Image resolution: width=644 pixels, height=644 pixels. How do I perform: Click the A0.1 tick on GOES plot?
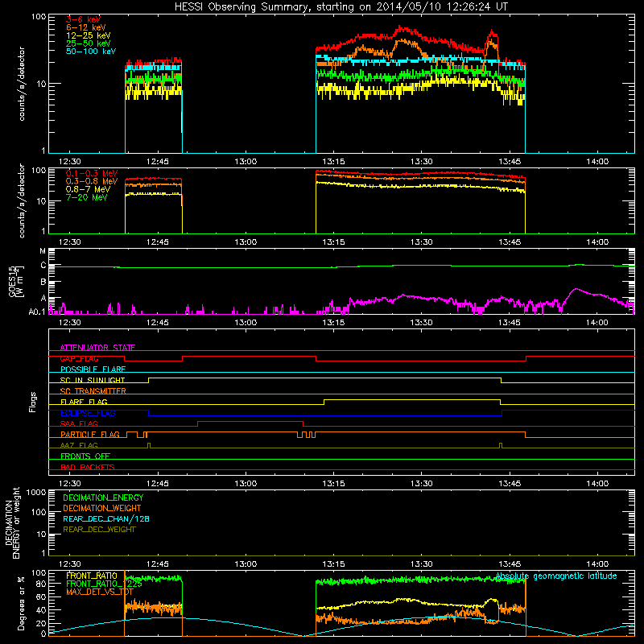pos(37,312)
